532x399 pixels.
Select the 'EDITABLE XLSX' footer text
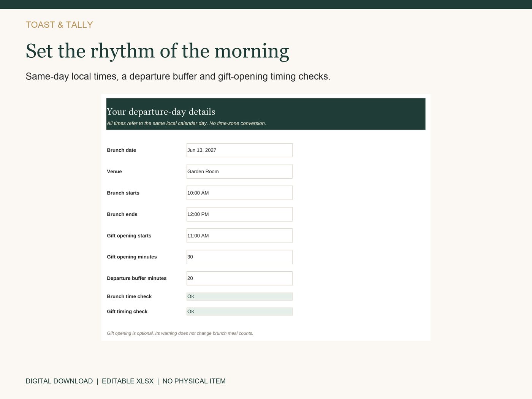[x=128, y=381]
